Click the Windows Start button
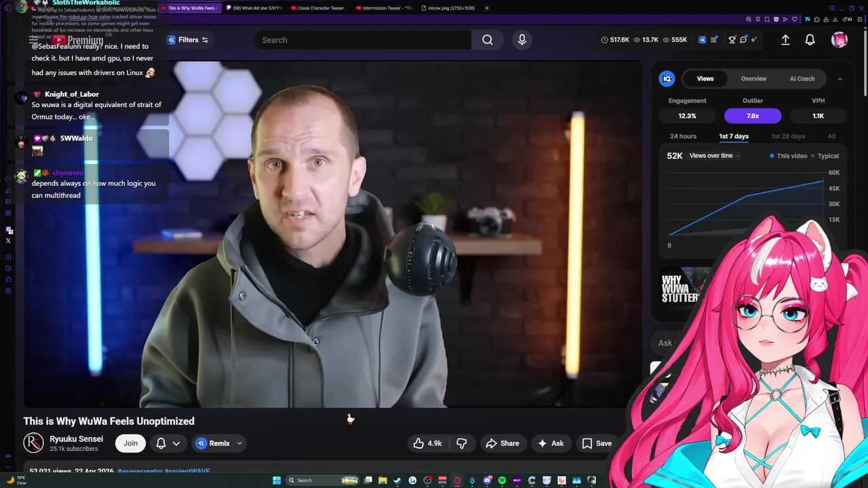The image size is (868, 488). pos(277,481)
